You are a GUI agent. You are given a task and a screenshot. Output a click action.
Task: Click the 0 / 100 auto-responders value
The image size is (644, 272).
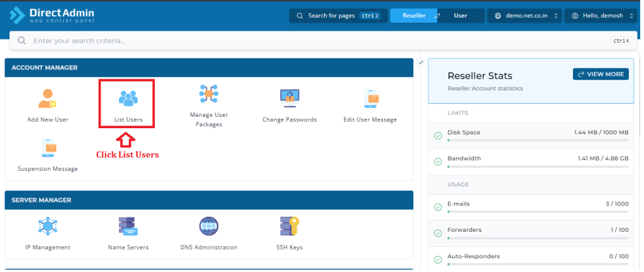(x=619, y=256)
